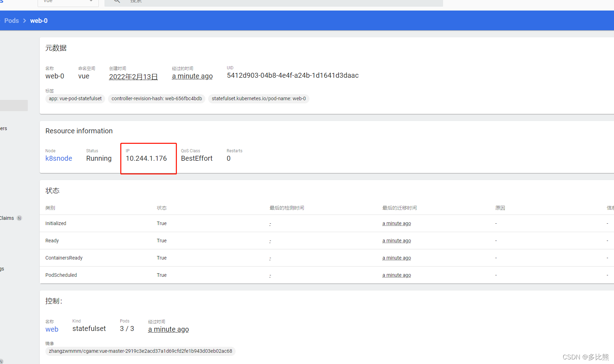Open the k8snode node link
Screen dimensions: 614x364
click(59, 158)
